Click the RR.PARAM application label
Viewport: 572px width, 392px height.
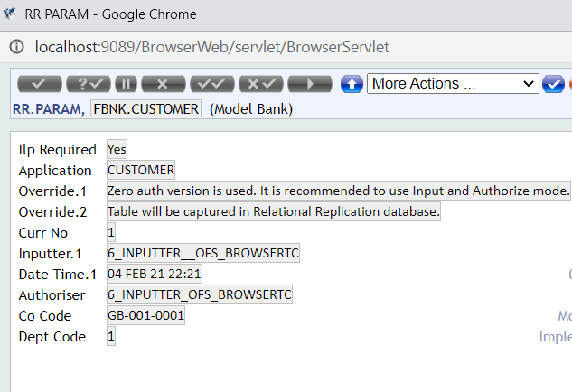pyautogui.click(x=48, y=108)
